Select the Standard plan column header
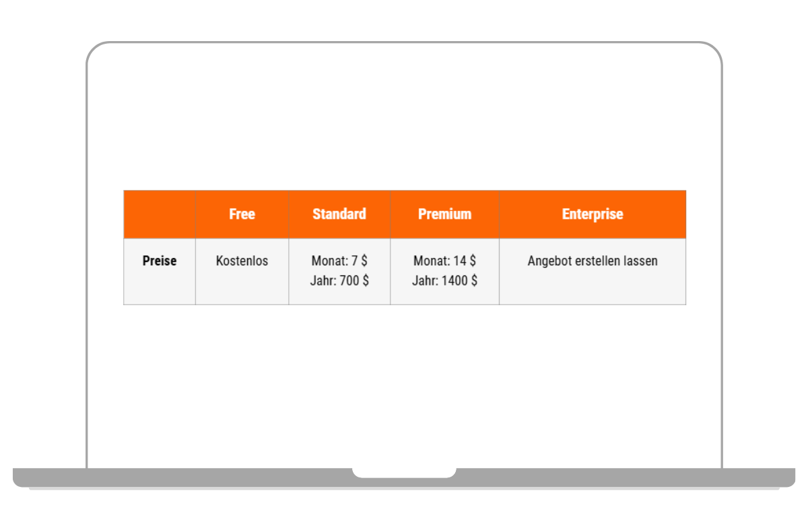808x532 pixels. coord(339,214)
